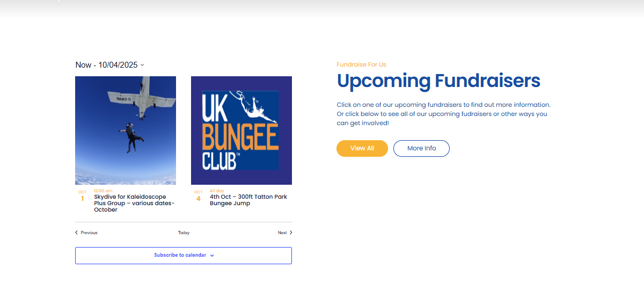The height and width of the screenshot is (290, 644).
Task: Expand the Subscribe to calendar arrow
Action: pos(212,256)
